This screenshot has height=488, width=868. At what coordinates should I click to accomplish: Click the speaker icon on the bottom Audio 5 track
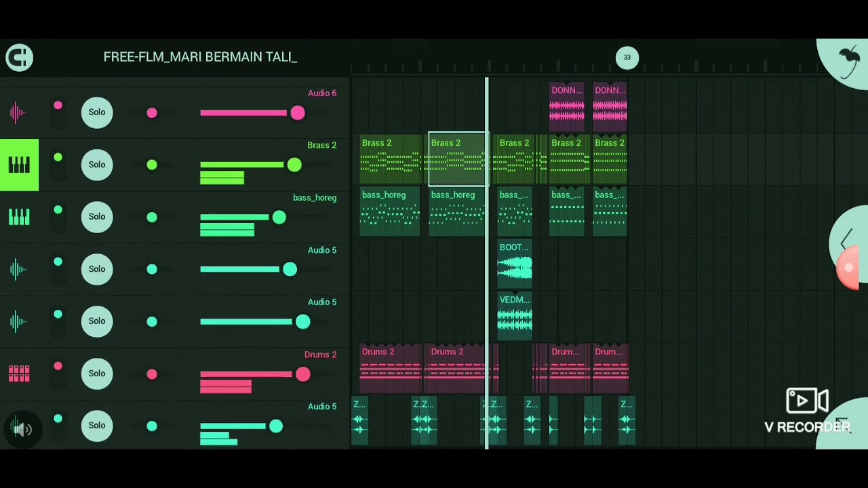tap(22, 428)
